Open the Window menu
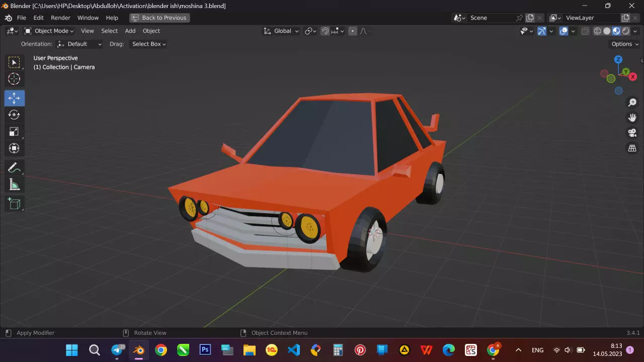Image resolution: width=644 pixels, height=362 pixels. coord(88,18)
